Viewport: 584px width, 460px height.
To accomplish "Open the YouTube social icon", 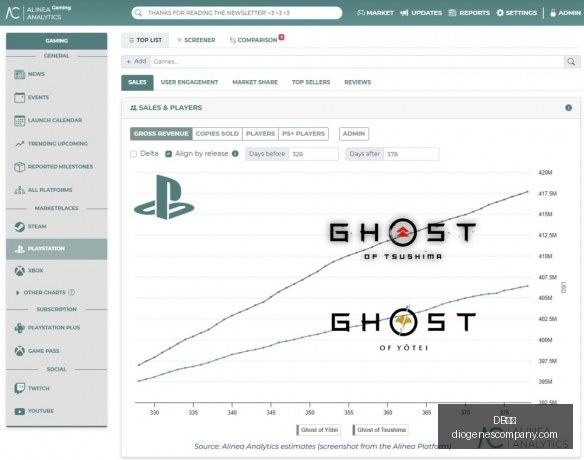I will (19, 411).
